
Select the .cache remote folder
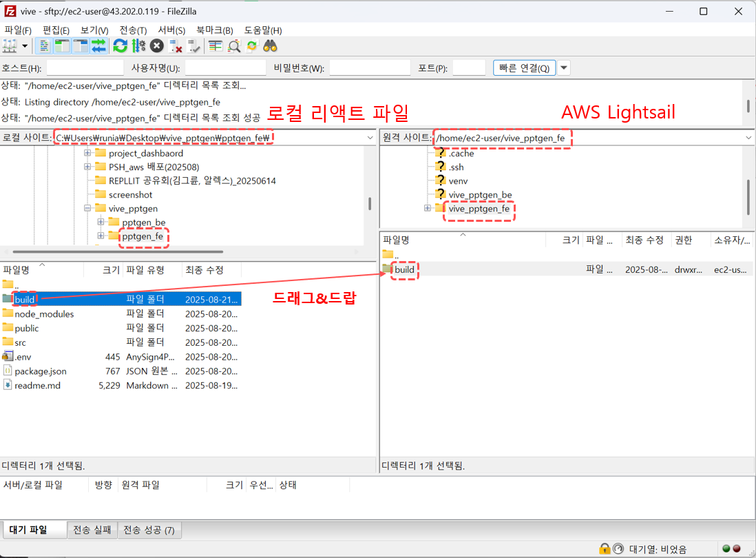pyautogui.click(x=461, y=154)
